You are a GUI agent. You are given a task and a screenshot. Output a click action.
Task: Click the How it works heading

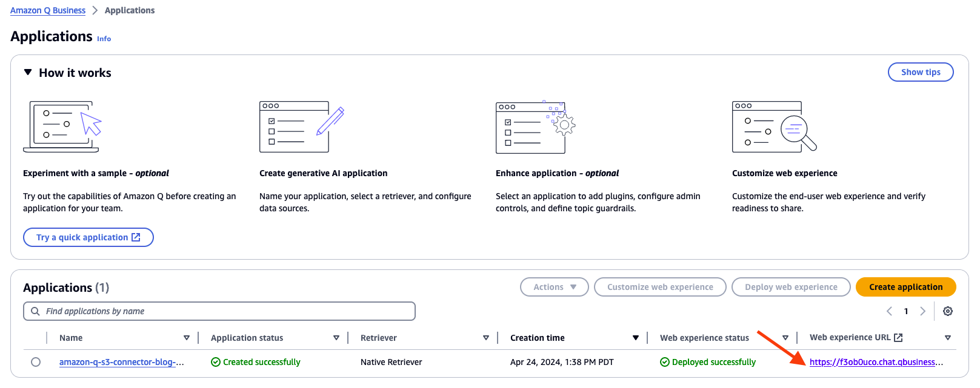point(75,73)
